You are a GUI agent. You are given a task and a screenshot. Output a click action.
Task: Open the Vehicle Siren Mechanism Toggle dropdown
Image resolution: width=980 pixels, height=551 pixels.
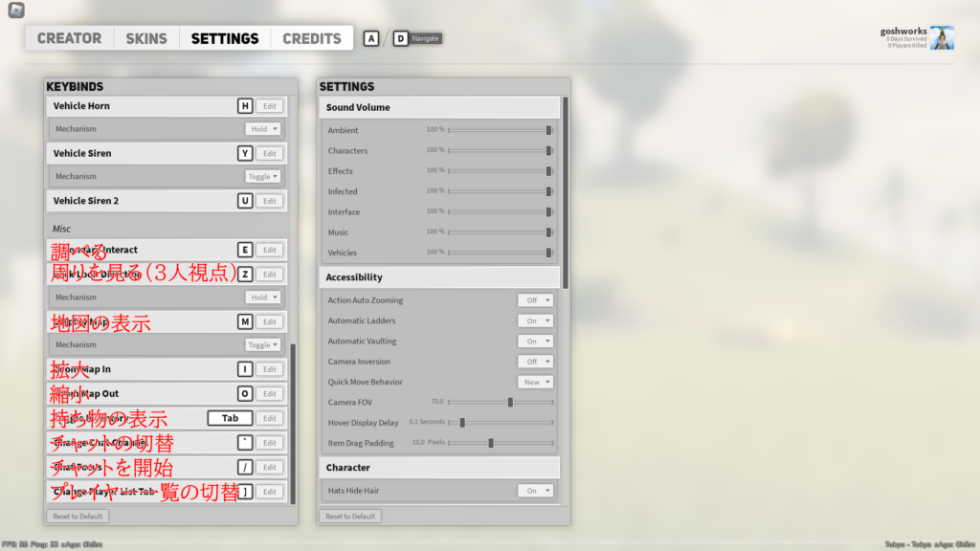[x=263, y=177]
